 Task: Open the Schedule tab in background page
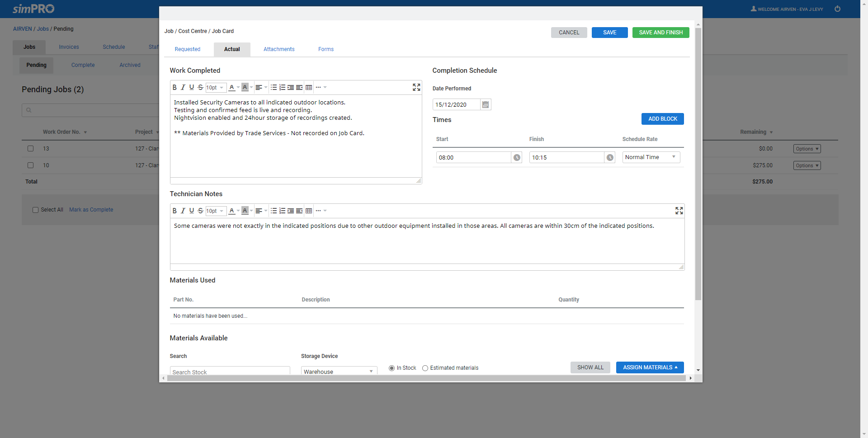coord(114,47)
